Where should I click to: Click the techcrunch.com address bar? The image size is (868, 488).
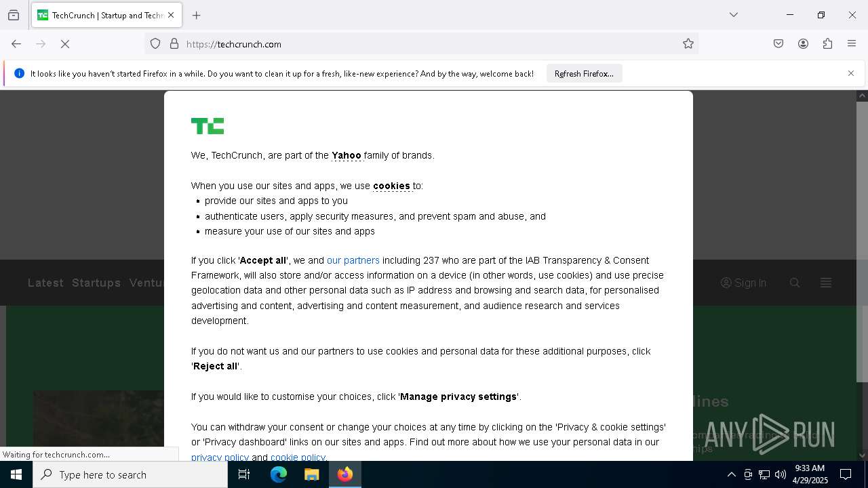tap(420, 44)
